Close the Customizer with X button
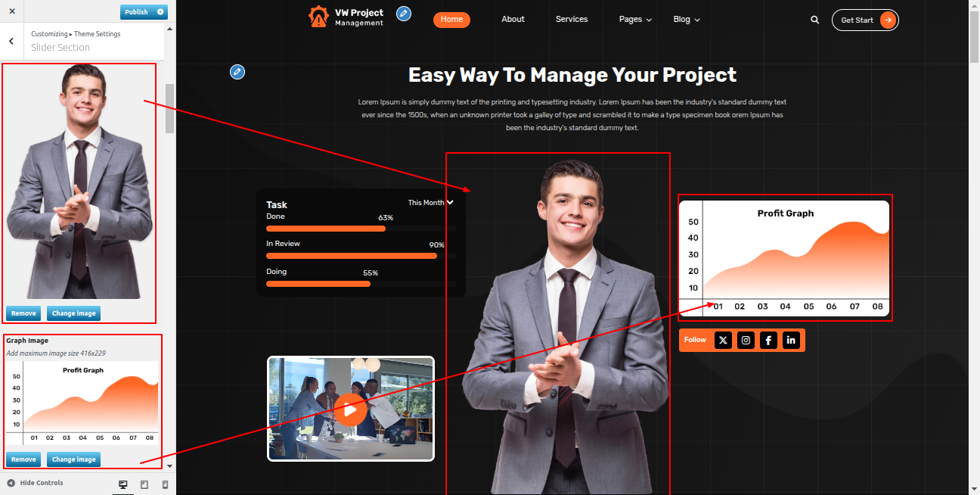Image resolution: width=980 pixels, height=495 pixels. pos(12,12)
